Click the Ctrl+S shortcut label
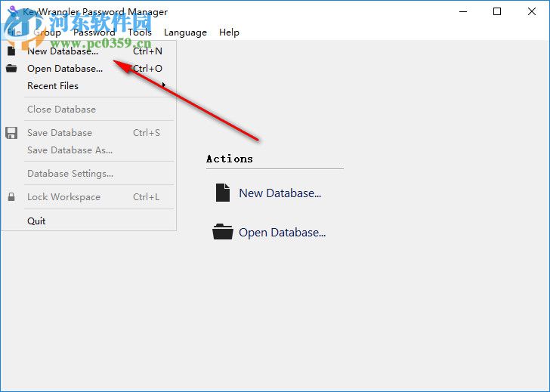 coord(147,132)
